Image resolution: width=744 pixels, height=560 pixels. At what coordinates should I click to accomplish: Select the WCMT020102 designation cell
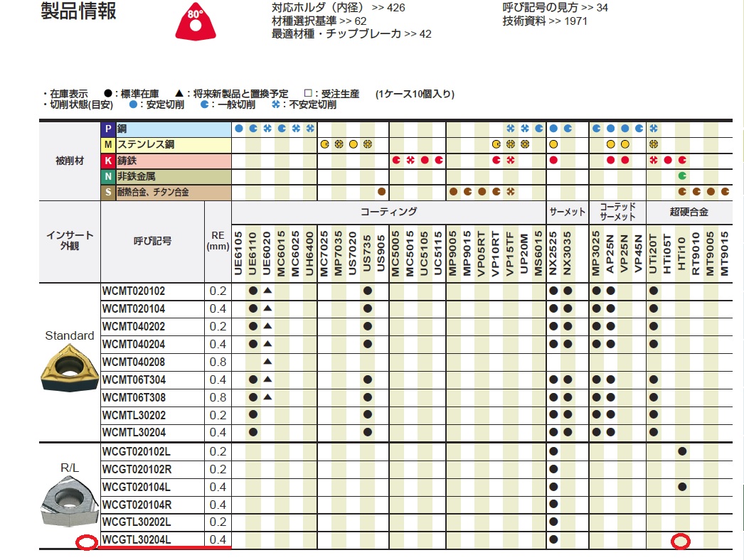tap(152, 291)
